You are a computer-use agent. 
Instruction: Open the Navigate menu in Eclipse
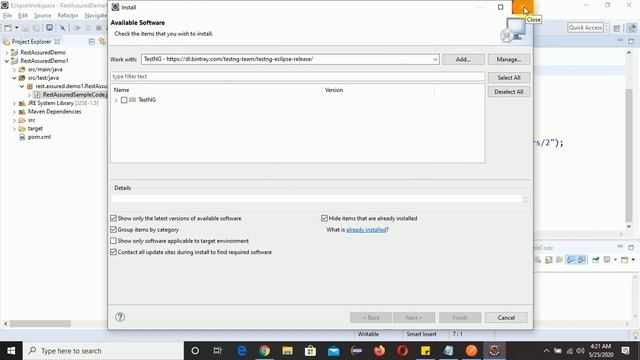coord(96,16)
